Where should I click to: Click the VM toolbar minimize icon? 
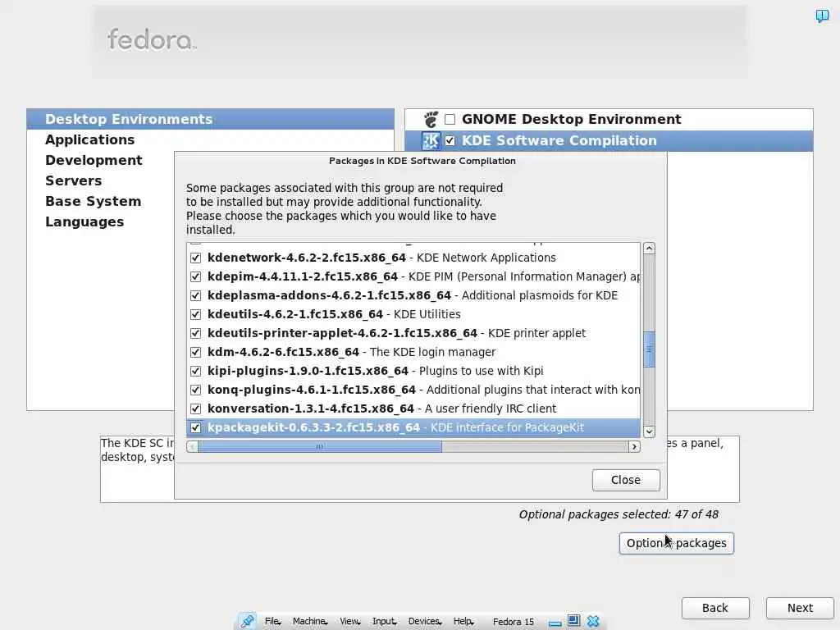point(555,623)
